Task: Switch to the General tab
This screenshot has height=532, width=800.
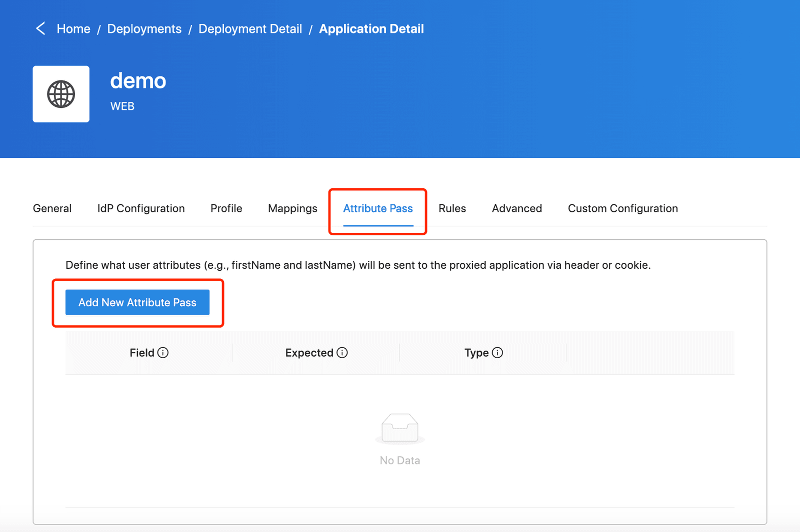Action: click(x=52, y=208)
